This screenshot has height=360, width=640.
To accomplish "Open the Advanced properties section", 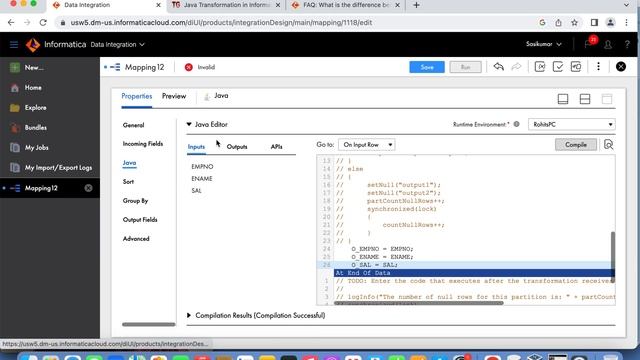I will 136,239.
